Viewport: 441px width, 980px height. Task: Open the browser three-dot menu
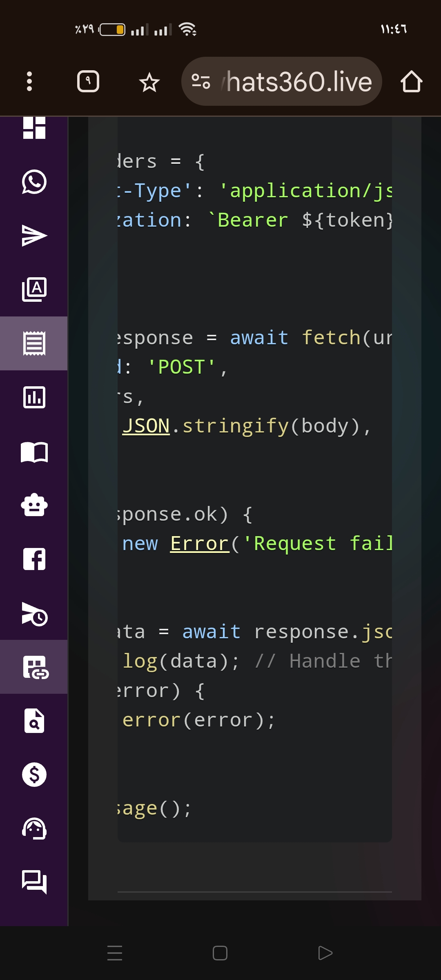click(x=29, y=81)
